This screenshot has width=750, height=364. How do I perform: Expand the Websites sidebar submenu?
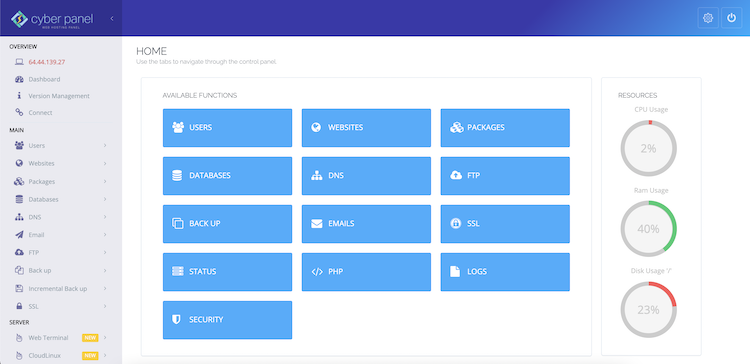coord(105,164)
